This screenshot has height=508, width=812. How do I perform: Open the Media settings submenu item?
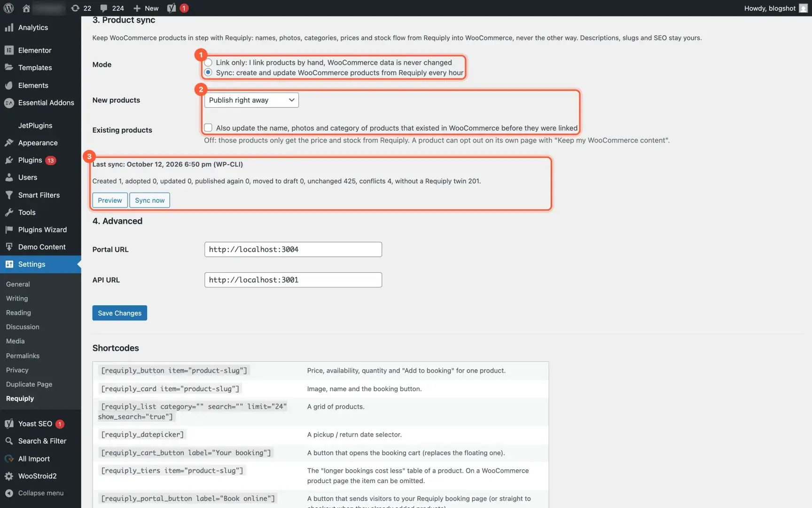click(16, 341)
